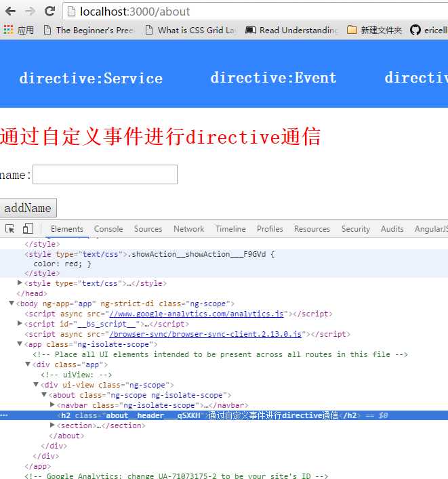Select the 'color: red; }' line
The height and width of the screenshot is (479, 448).
click(62, 264)
